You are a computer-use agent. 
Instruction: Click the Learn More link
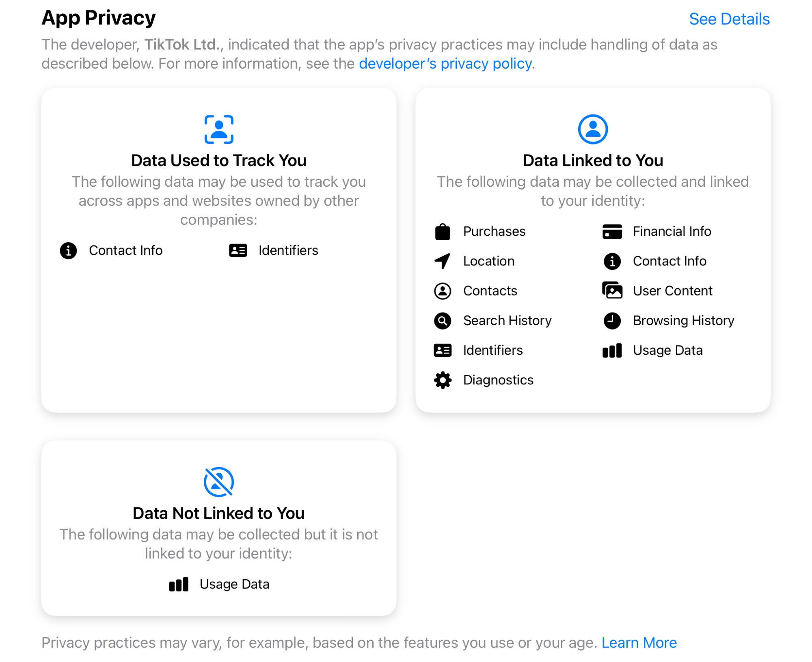[639, 643]
